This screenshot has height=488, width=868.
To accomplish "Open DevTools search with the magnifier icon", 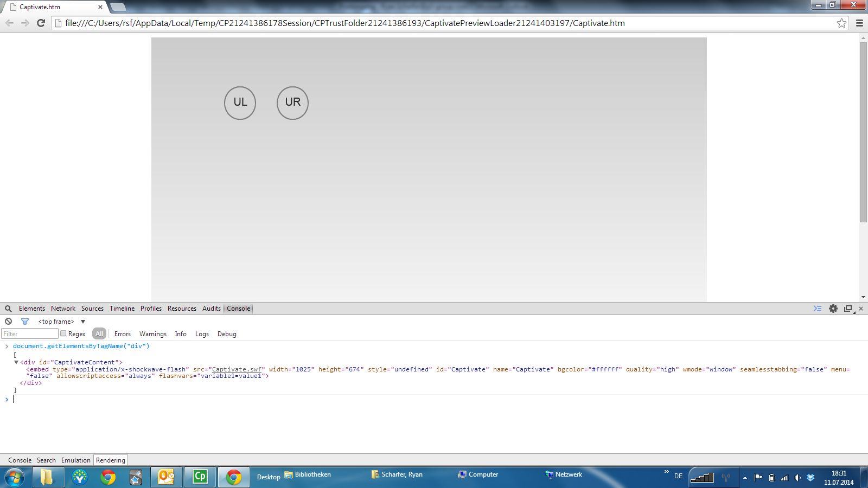I will pos(8,308).
